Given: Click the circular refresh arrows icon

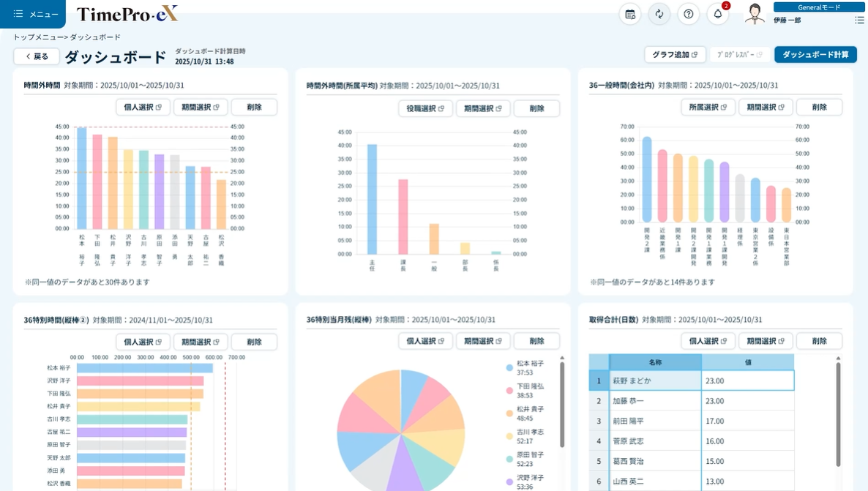Looking at the screenshot, I should [x=659, y=14].
